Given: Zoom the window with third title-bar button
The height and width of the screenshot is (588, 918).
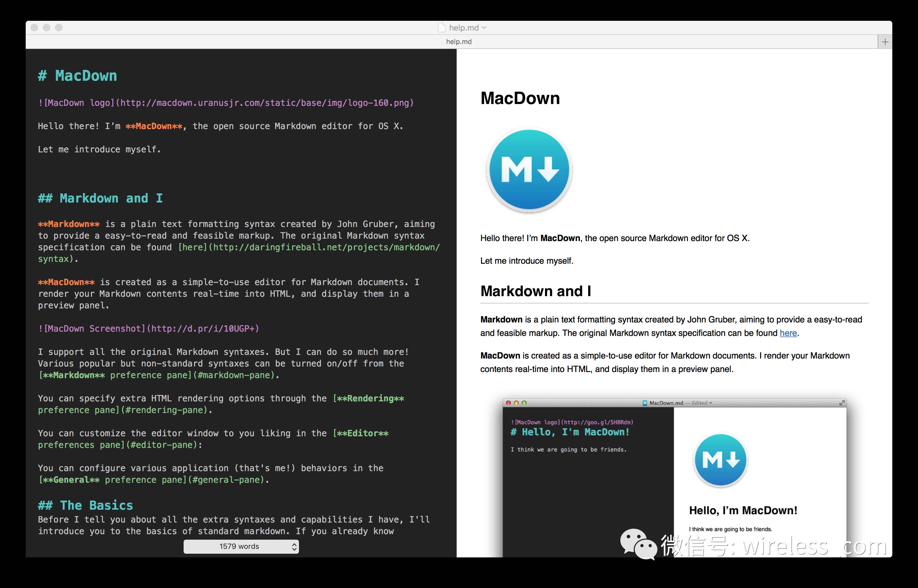Looking at the screenshot, I should (x=59, y=28).
